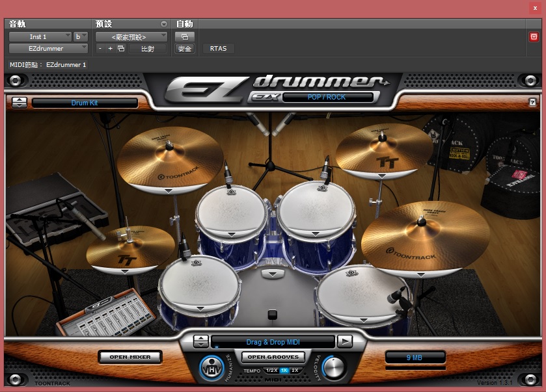Open the <廠家預設> preset dropdown
This screenshot has width=546, height=392.
[131, 36]
